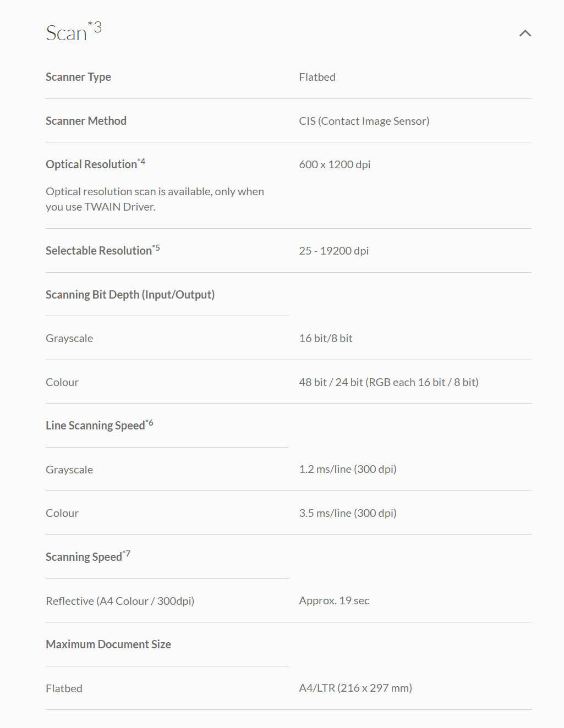Select the Scanner Type label
Image resolution: width=564 pixels, height=728 pixels.
point(78,77)
